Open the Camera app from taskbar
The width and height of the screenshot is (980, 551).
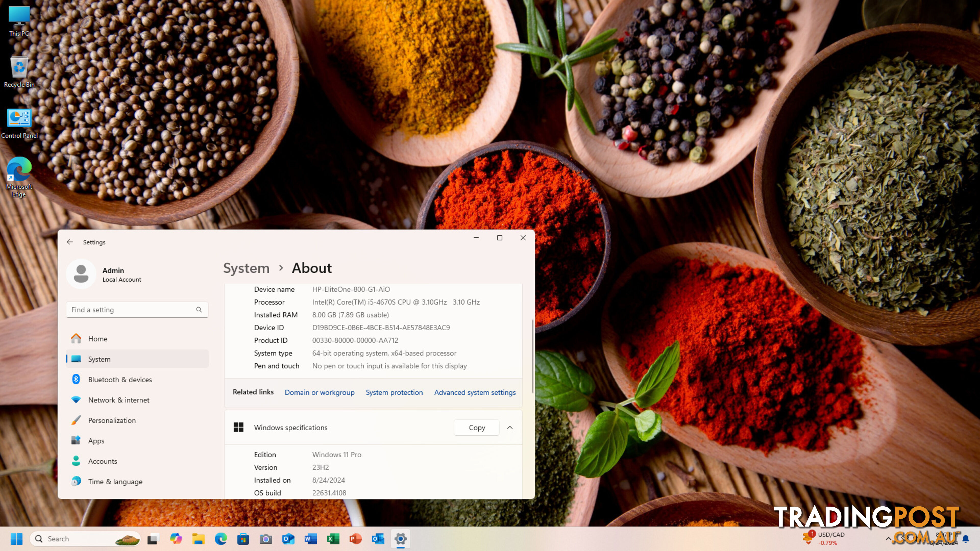(x=265, y=539)
